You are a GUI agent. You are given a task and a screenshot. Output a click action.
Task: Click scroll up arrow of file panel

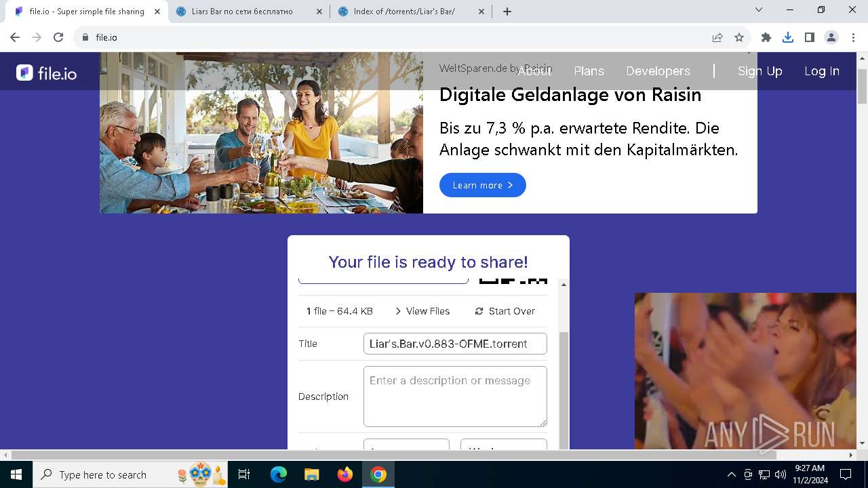[x=564, y=285]
